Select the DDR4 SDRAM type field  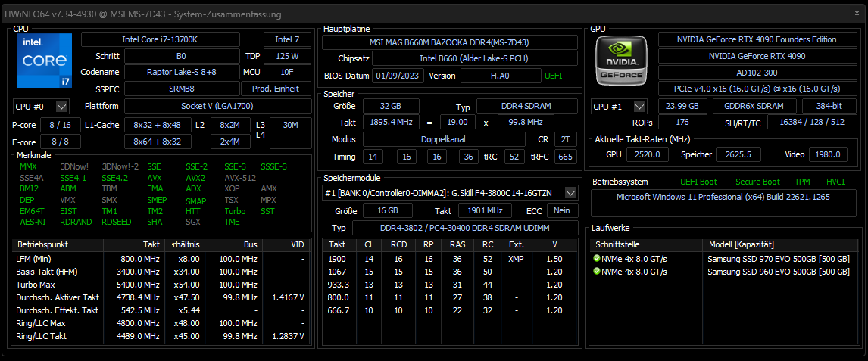click(x=527, y=106)
